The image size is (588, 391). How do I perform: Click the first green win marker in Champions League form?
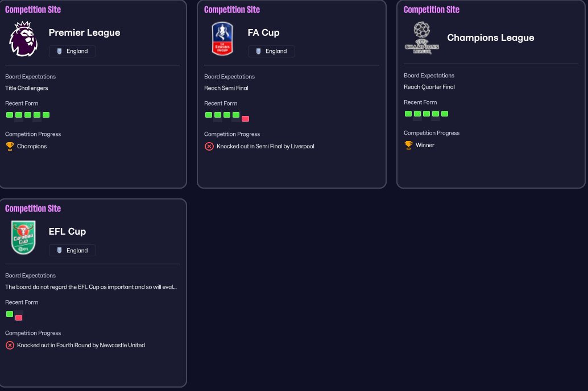408,114
